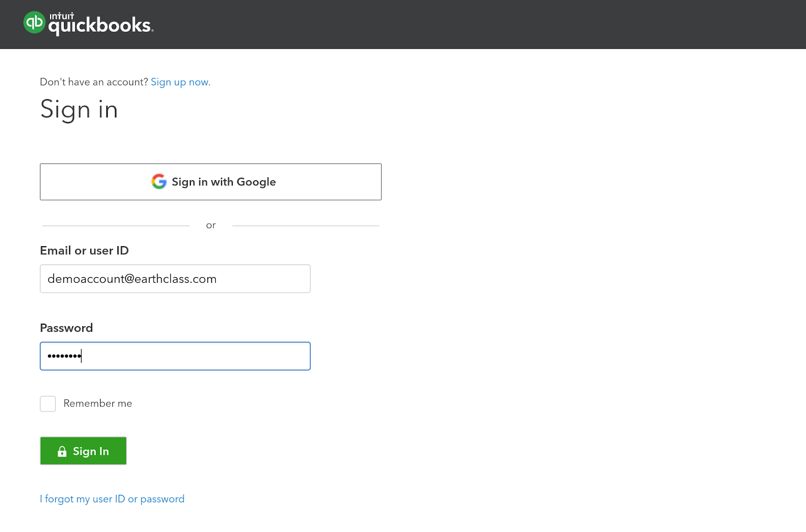This screenshot has height=532, width=806.
Task: Enable the Remember me checkbox
Action: [x=48, y=404]
